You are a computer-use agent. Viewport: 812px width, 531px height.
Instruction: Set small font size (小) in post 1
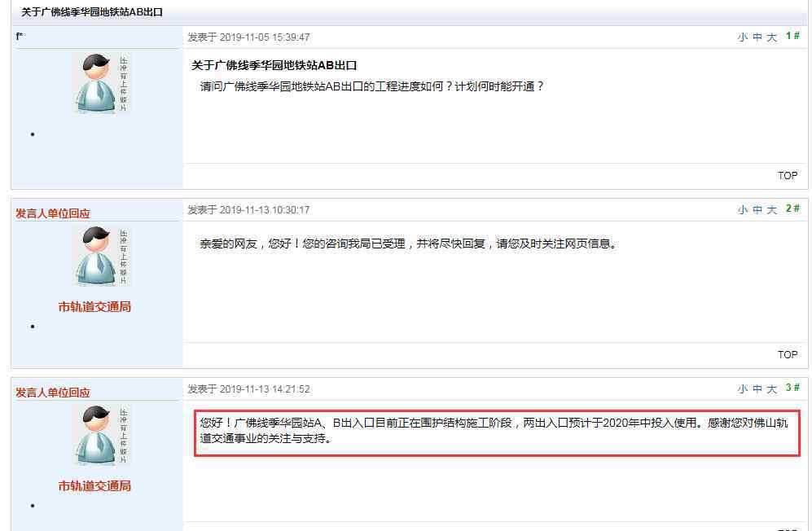tap(743, 37)
